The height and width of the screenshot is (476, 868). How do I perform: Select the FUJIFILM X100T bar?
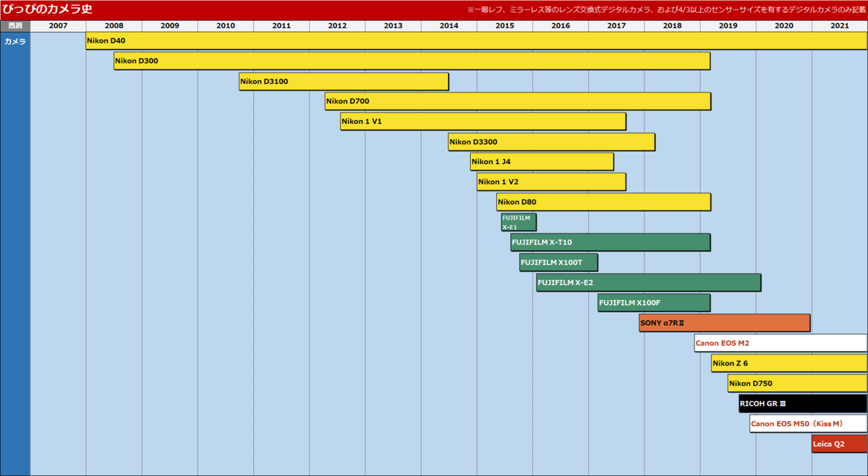558,263
